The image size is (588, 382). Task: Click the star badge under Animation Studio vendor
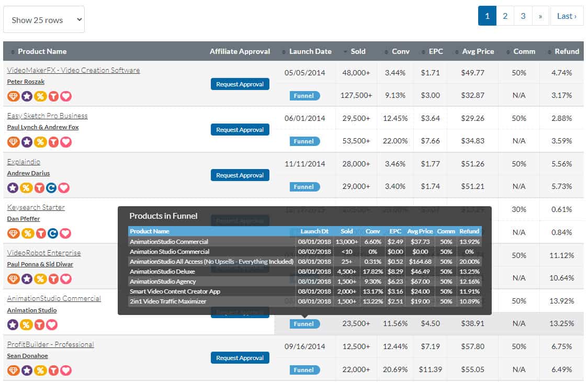[x=13, y=324]
